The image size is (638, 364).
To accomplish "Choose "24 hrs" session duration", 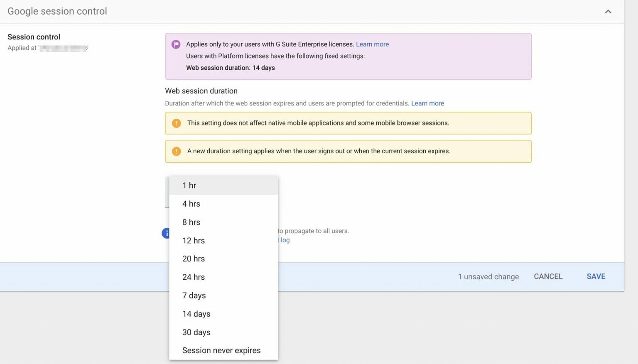I will 194,277.
